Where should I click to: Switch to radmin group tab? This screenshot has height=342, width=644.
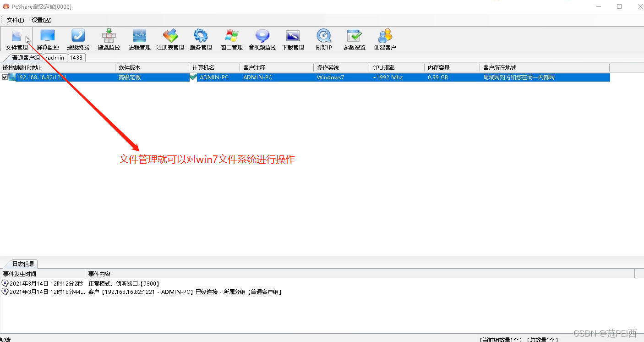tap(55, 58)
